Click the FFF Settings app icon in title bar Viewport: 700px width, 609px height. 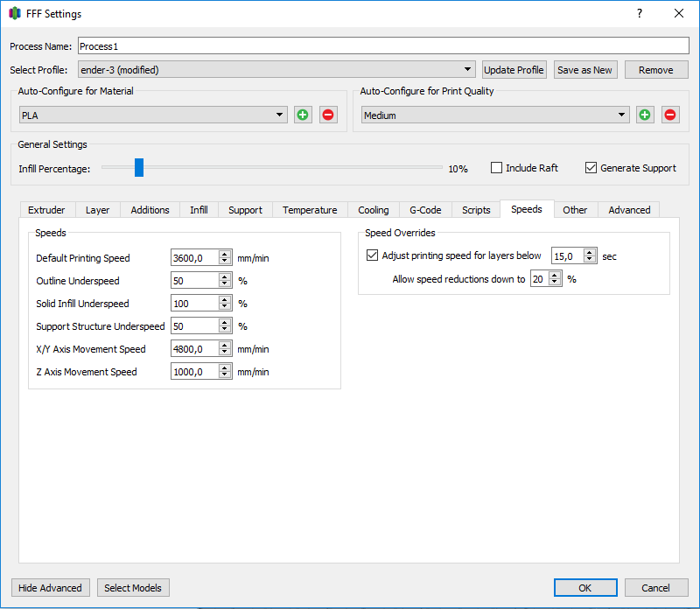pyautogui.click(x=15, y=13)
